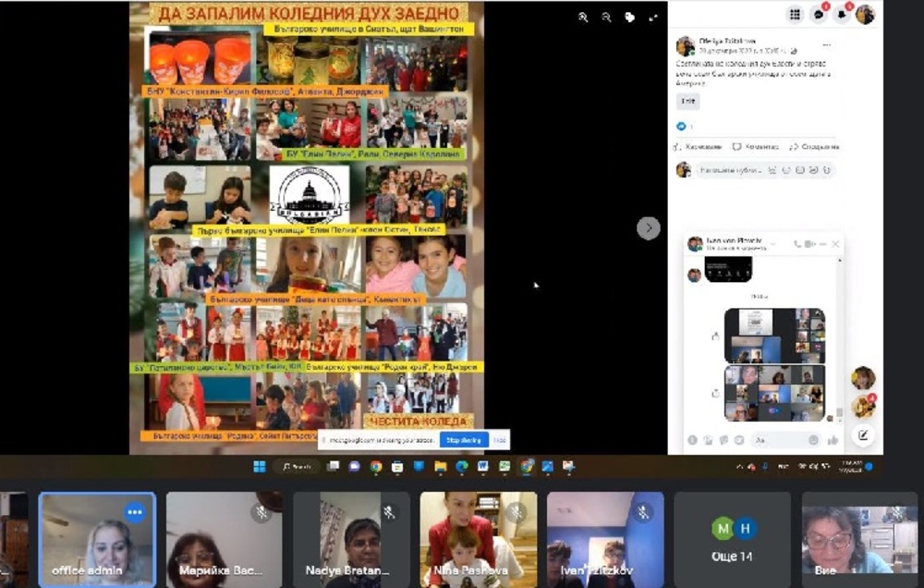Select Ivan Tzitzkov participant tile
This screenshot has width=924, height=588.
pyautogui.click(x=605, y=540)
